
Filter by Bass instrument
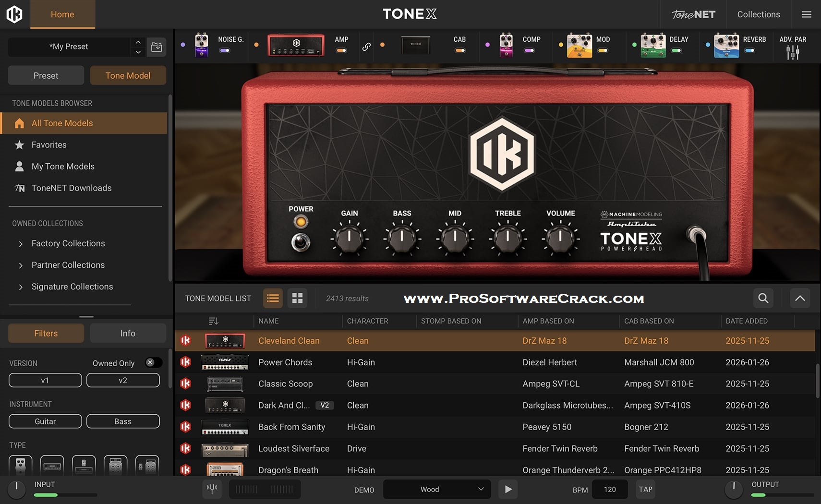[x=123, y=421]
